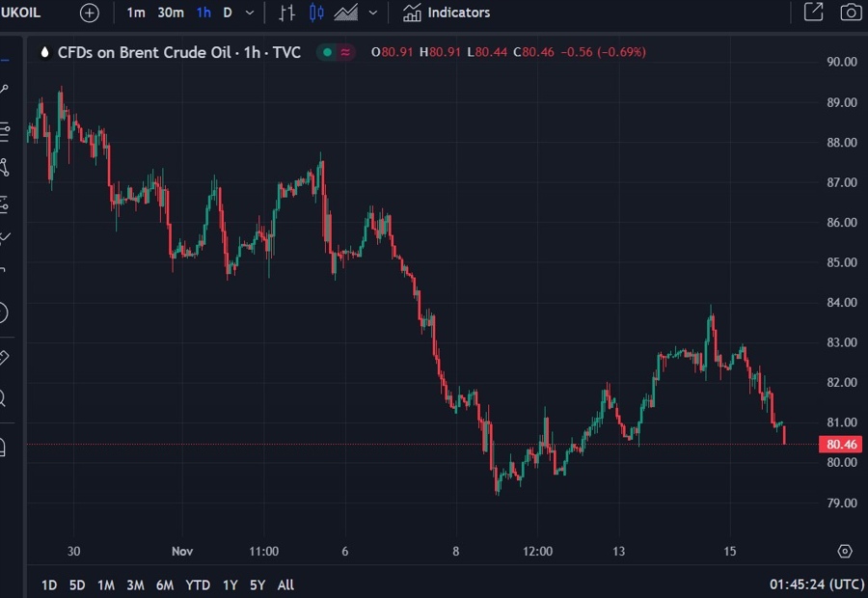This screenshot has height=598, width=868.
Task: Expand the time interval dropdown arrow
Action: (x=250, y=13)
